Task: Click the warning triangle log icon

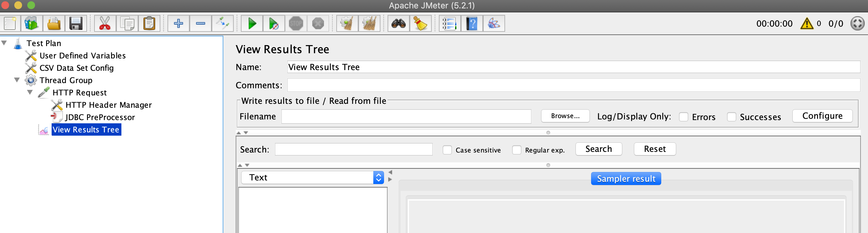Action: [807, 24]
